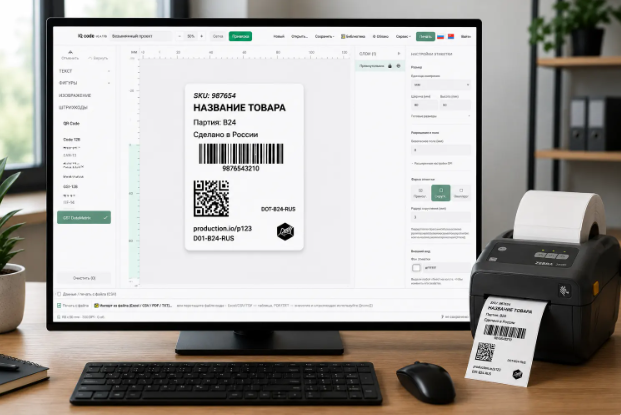Click the checkmark on GS1 DataMatrix
The height and width of the screenshot is (415, 621).
point(105,217)
